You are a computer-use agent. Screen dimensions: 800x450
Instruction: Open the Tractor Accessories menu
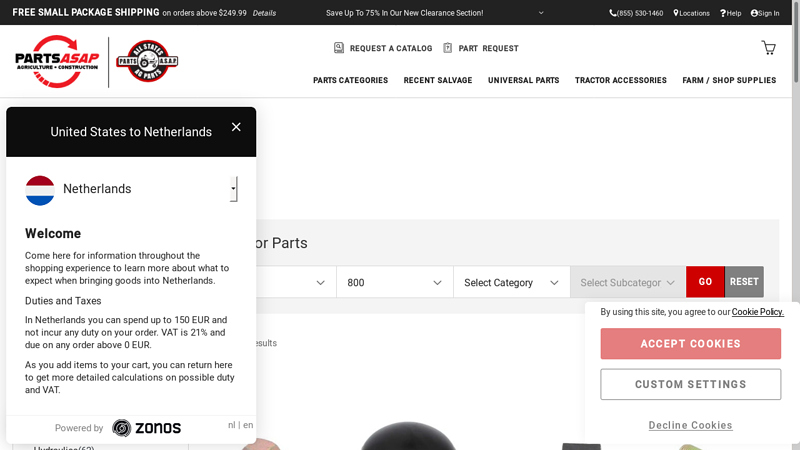(x=620, y=80)
